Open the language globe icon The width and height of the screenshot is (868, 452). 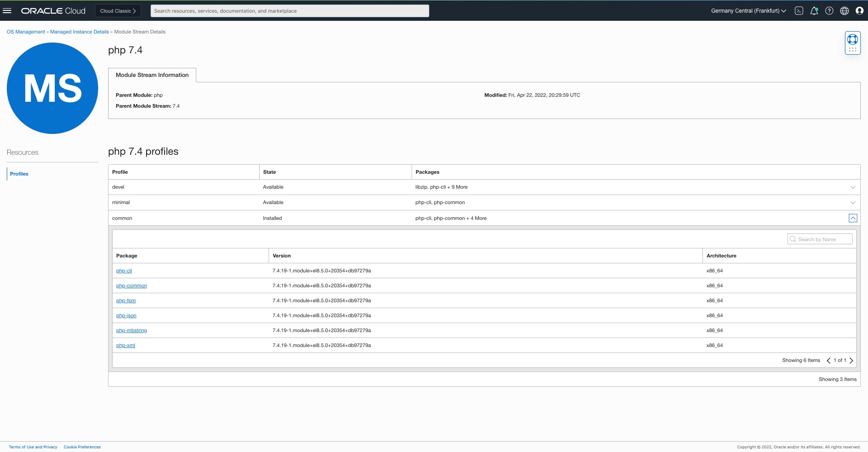pos(844,11)
